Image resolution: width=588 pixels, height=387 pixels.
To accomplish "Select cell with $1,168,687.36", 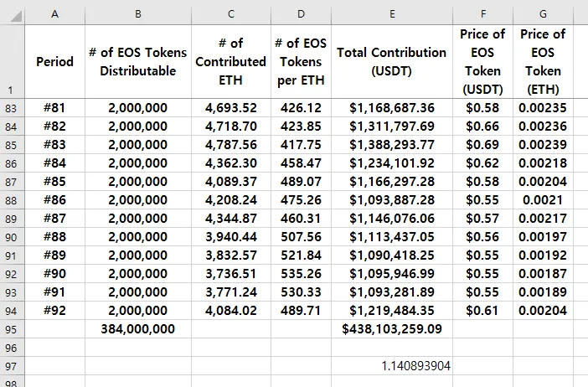I will coord(392,108).
